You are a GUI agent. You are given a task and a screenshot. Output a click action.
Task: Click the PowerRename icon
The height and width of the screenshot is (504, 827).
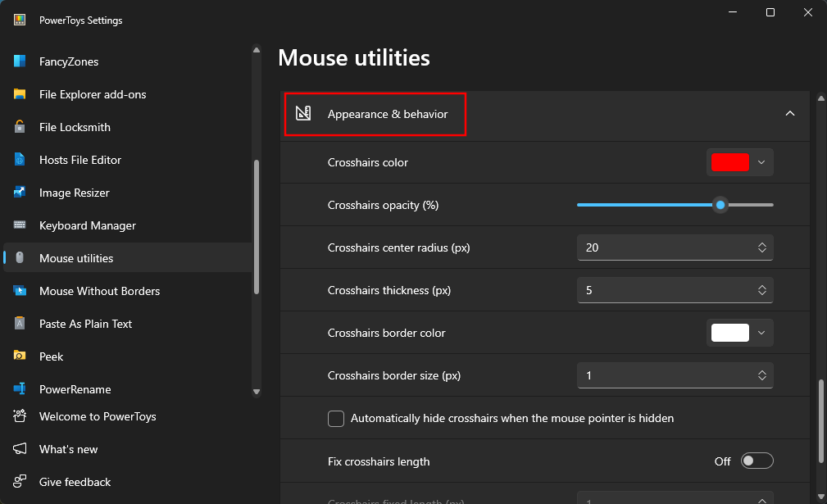[x=20, y=388]
